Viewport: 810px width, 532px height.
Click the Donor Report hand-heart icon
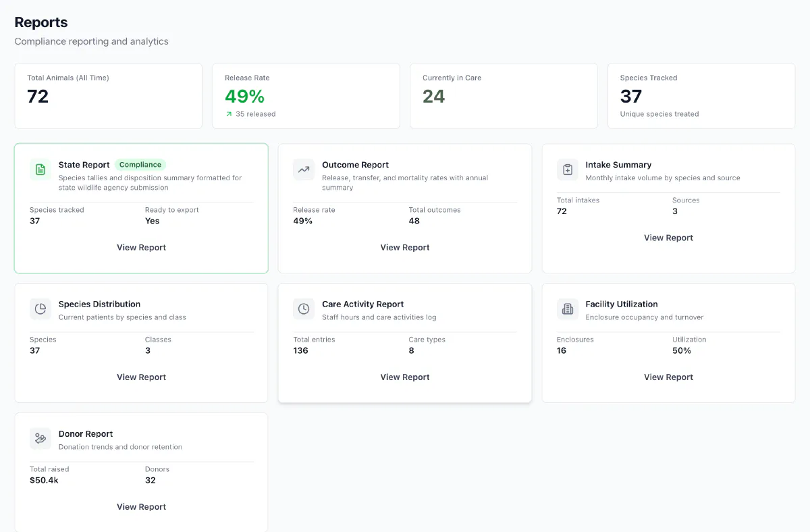pyautogui.click(x=40, y=438)
